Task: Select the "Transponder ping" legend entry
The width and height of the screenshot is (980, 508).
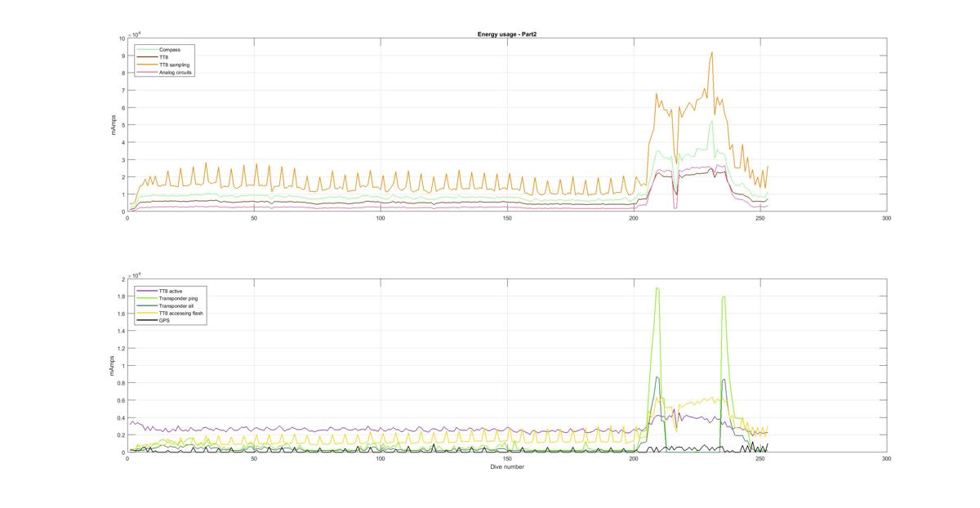Action: click(167, 298)
